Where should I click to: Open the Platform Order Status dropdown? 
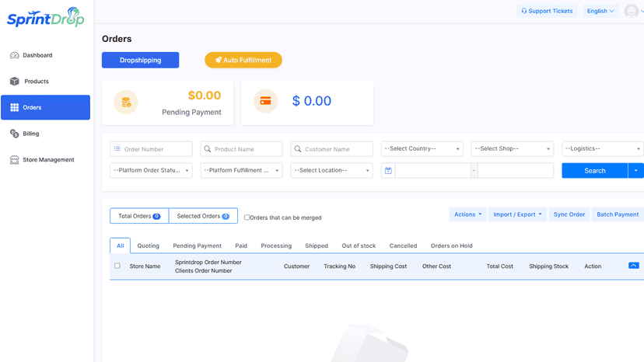tap(151, 170)
